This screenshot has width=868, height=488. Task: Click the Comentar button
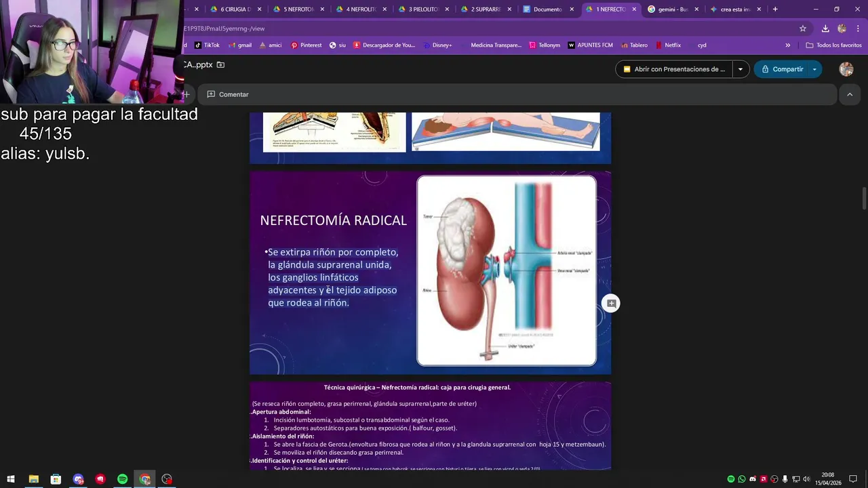click(x=228, y=94)
